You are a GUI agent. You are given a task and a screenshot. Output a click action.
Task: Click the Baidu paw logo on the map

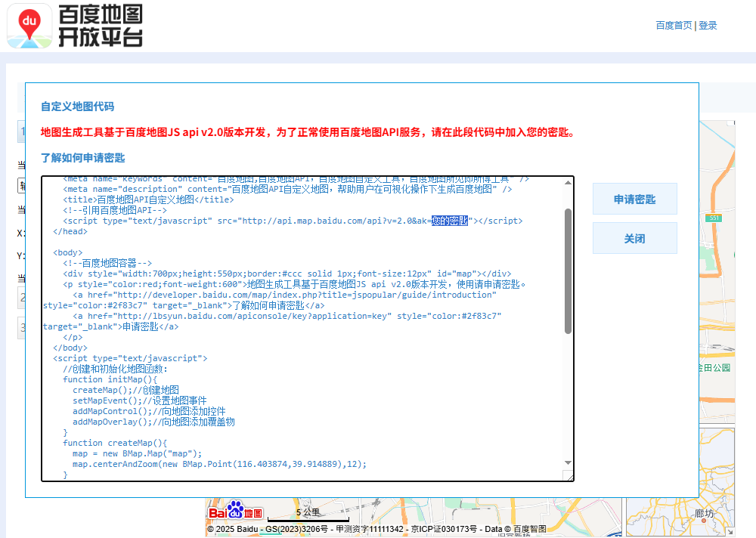coord(236,512)
